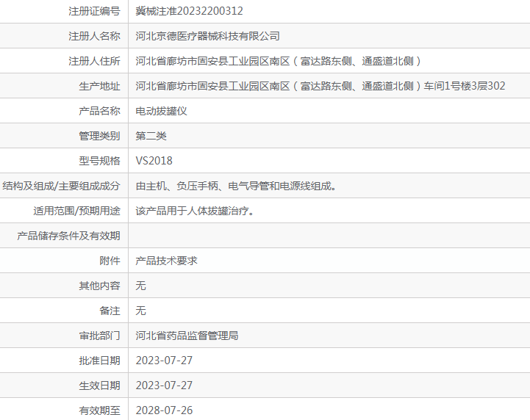Select the 结构及组成/主要组成成分 label
This screenshot has height=420, width=530.
pos(62,186)
